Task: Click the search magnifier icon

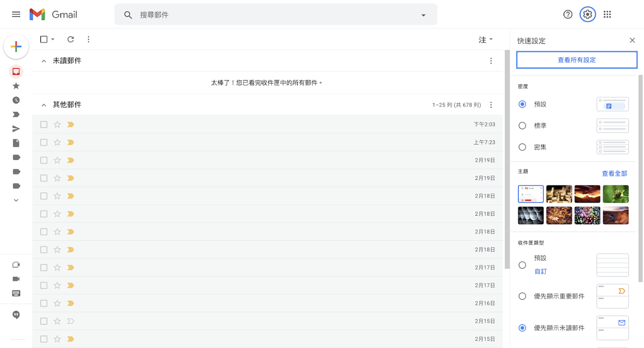Action: 128,15
